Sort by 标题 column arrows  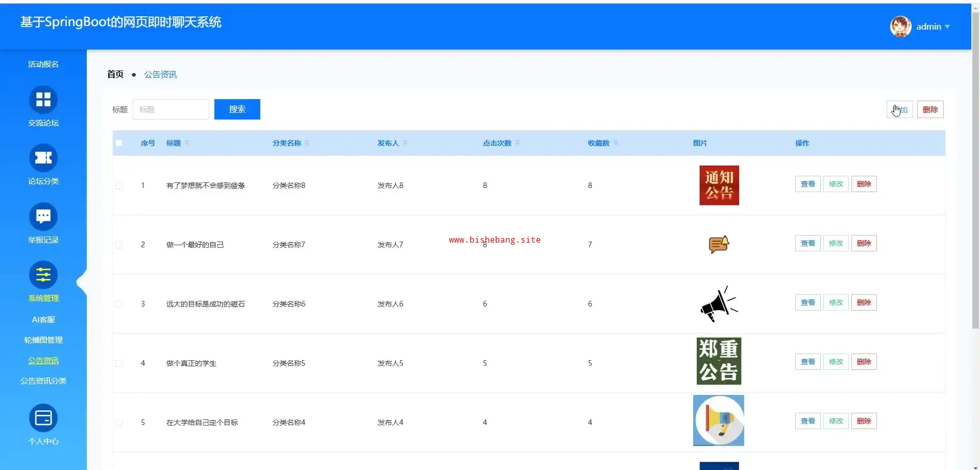187,143
